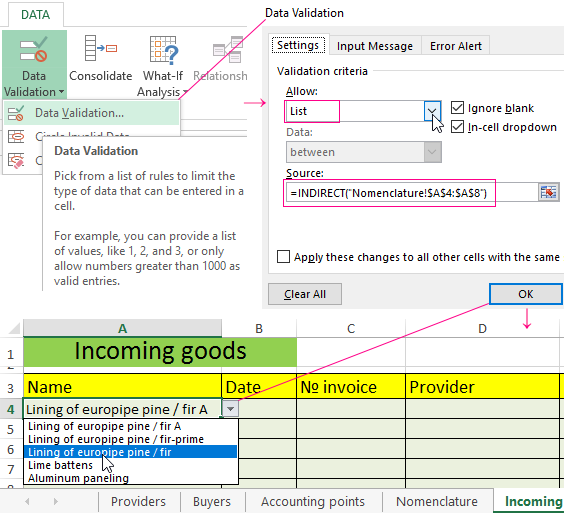Click the № invoice header cell
Viewport: 564px width, 514px height.
pos(351,387)
